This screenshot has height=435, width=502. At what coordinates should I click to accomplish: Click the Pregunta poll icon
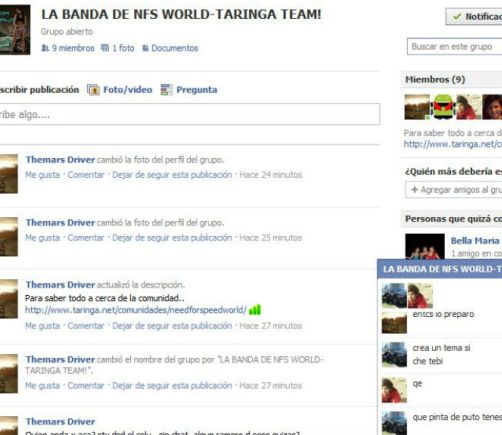coord(166,90)
